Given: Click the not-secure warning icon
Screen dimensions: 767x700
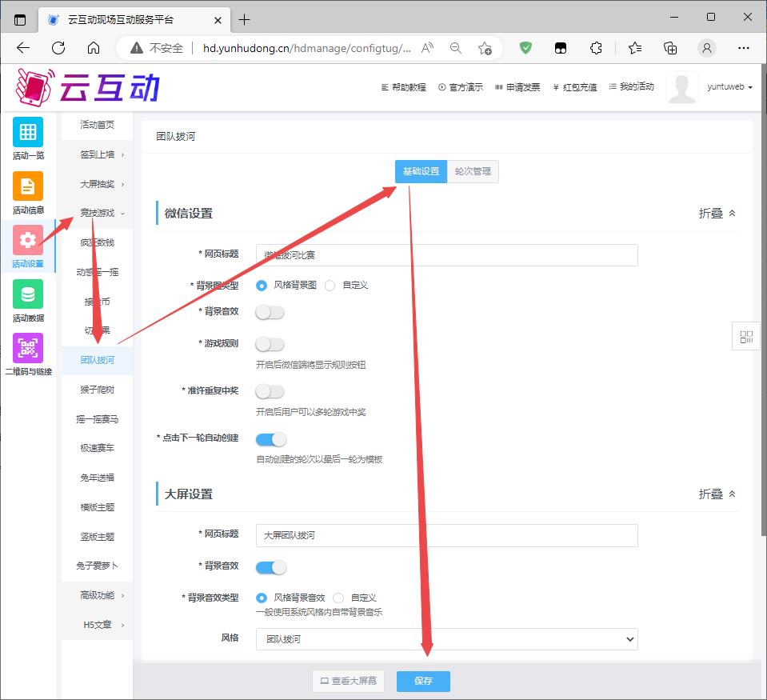Looking at the screenshot, I should [137, 48].
